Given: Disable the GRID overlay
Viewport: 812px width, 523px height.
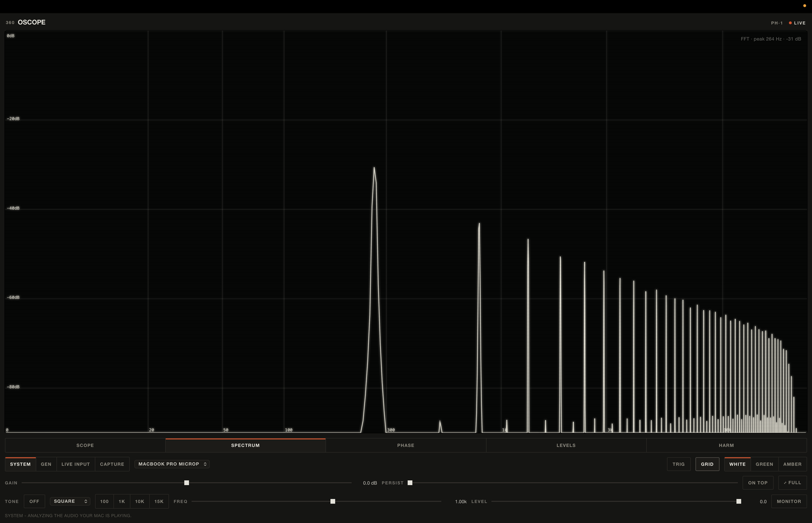Looking at the screenshot, I should pos(707,464).
